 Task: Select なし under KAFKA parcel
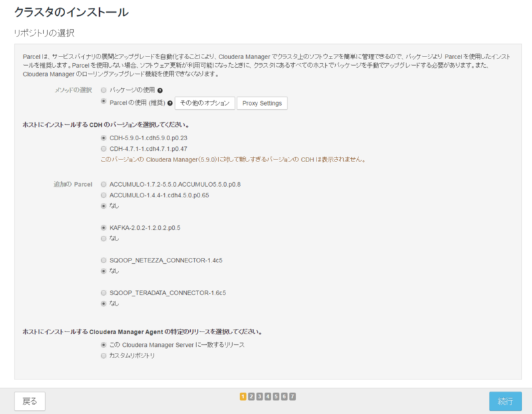(x=104, y=239)
